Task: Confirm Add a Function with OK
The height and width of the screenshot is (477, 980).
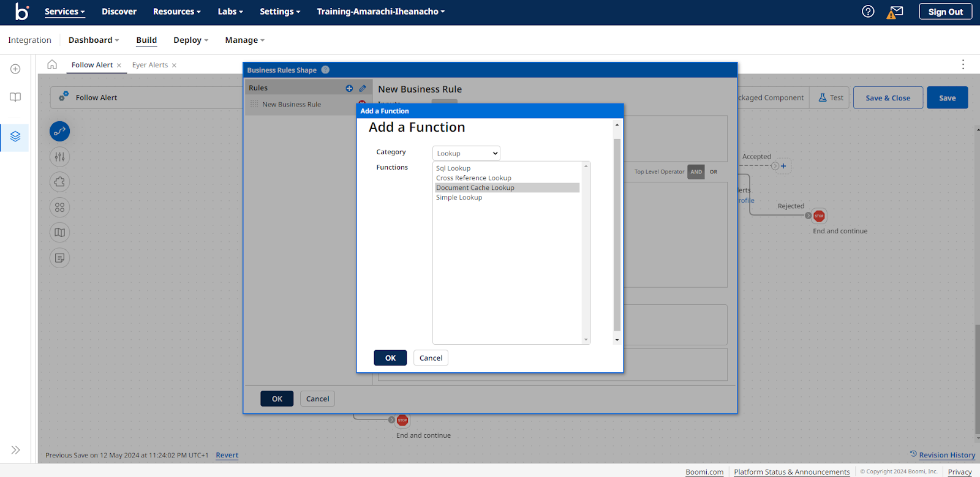Action: pos(390,358)
